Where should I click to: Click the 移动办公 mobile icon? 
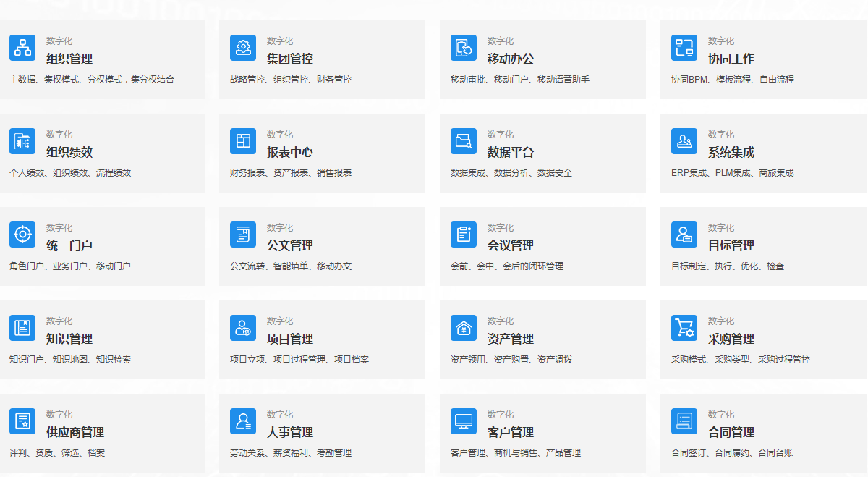click(464, 47)
